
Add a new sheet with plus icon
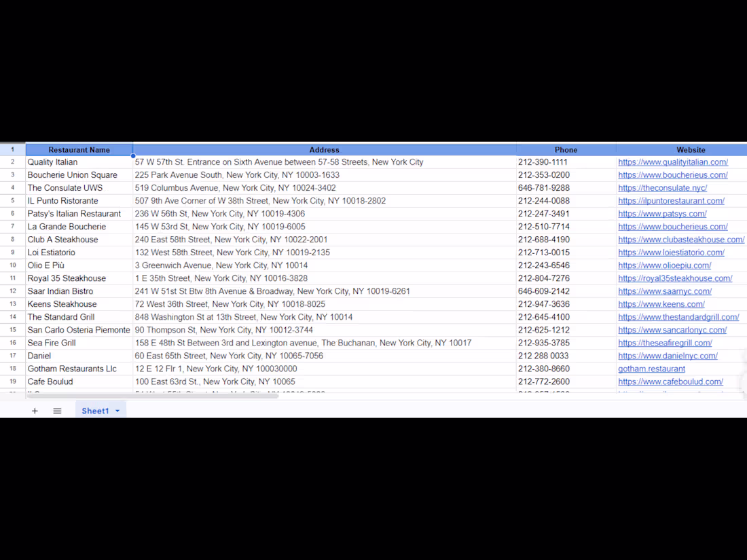(35, 411)
